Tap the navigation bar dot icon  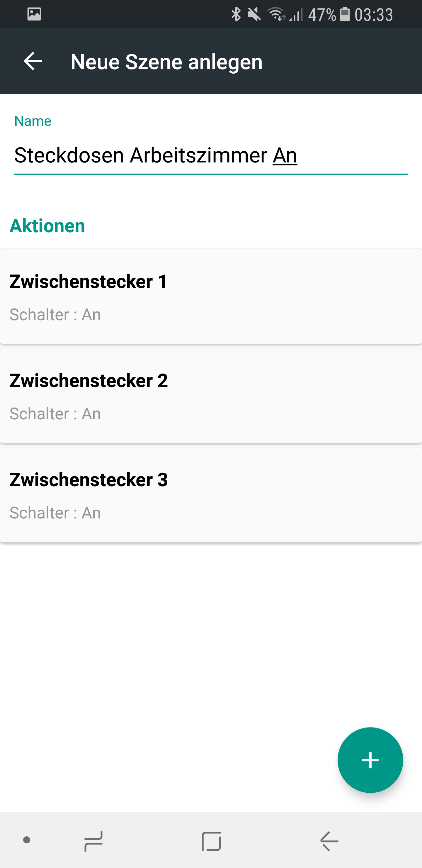pyautogui.click(x=27, y=840)
